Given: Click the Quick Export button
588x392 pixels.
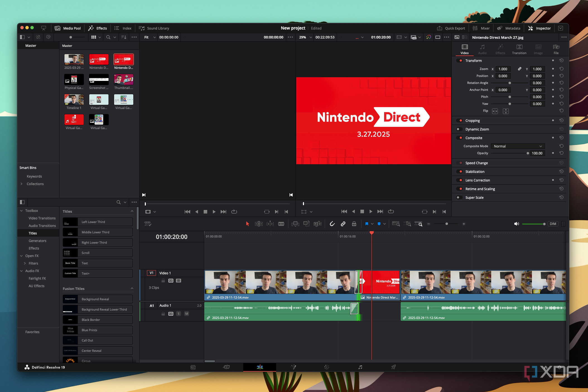Looking at the screenshot, I should coord(451,28).
